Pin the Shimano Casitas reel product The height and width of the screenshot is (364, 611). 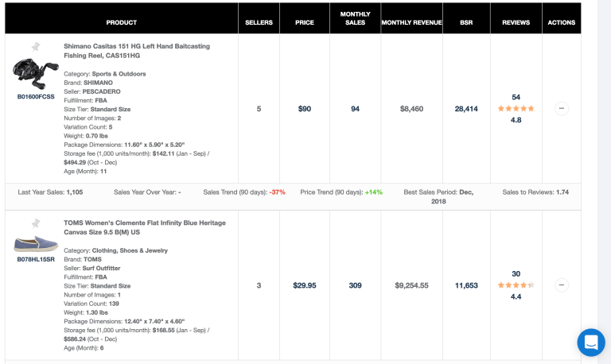(36, 47)
